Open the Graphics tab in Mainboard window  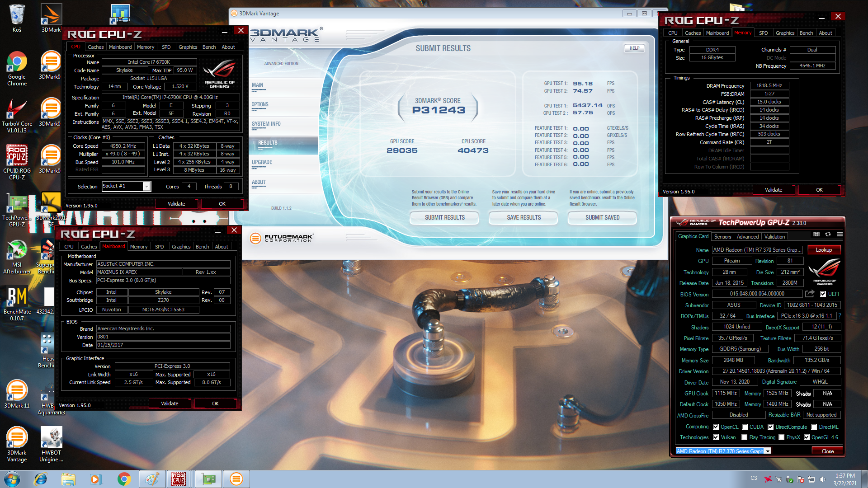181,247
